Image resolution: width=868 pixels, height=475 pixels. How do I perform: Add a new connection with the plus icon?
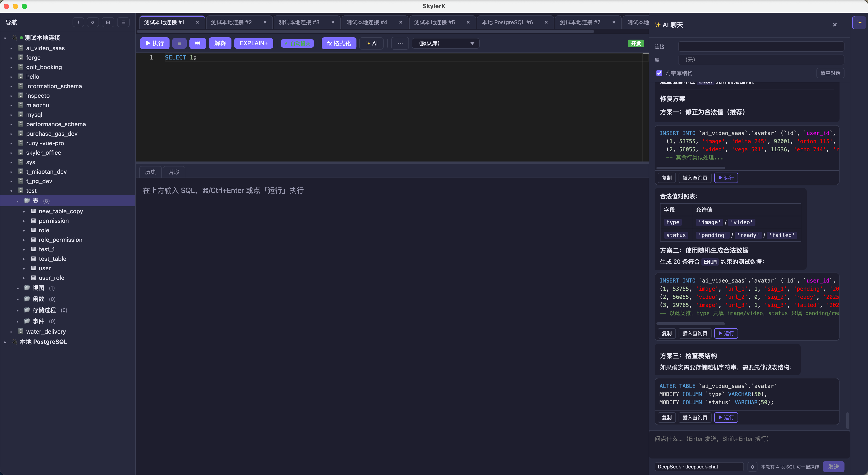pyautogui.click(x=78, y=22)
